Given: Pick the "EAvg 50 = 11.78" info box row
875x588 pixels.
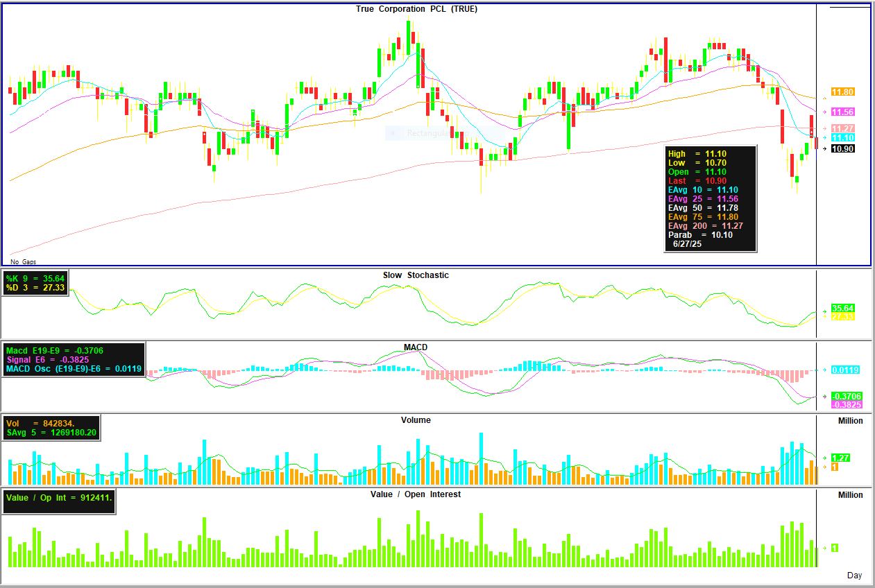Looking at the screenshot, I should pyautogui.click(x=703, y=208).
